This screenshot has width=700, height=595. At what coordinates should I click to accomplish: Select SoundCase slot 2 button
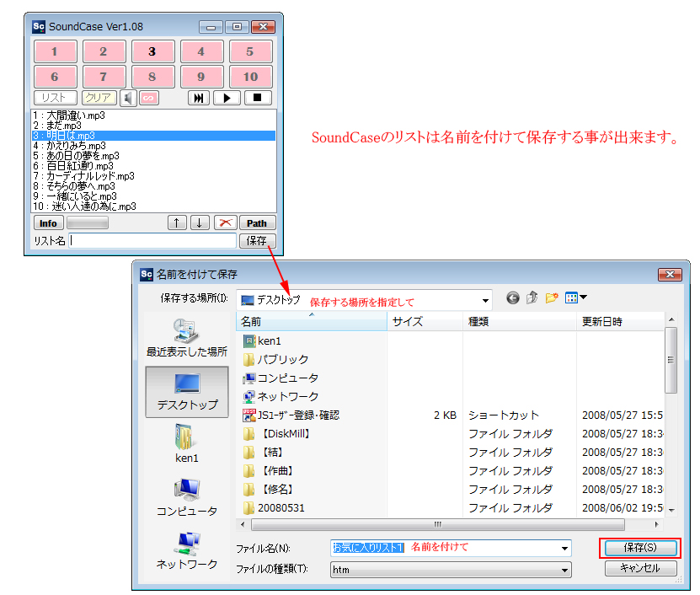point(104,51)
